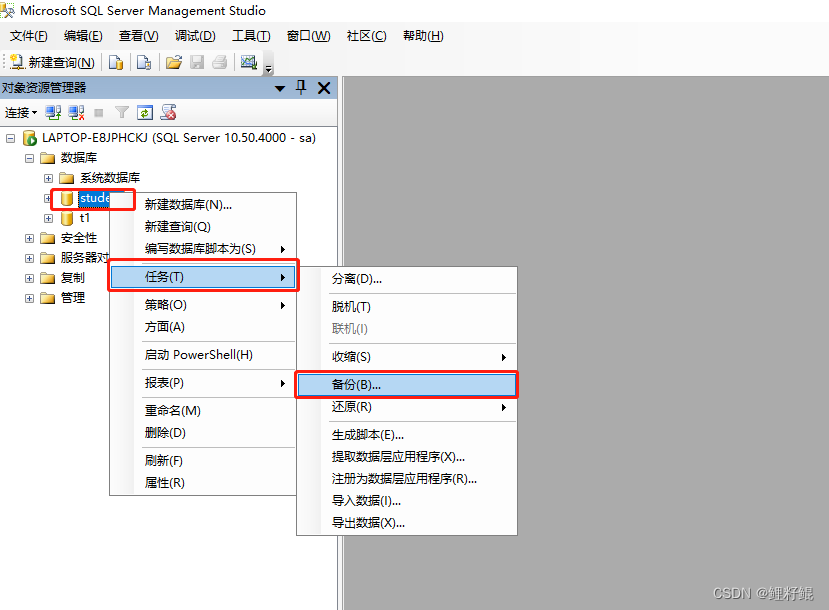
Task: Click the server icon beside LAPTOP-E8JPHCKJ
Action: [30, 138]
